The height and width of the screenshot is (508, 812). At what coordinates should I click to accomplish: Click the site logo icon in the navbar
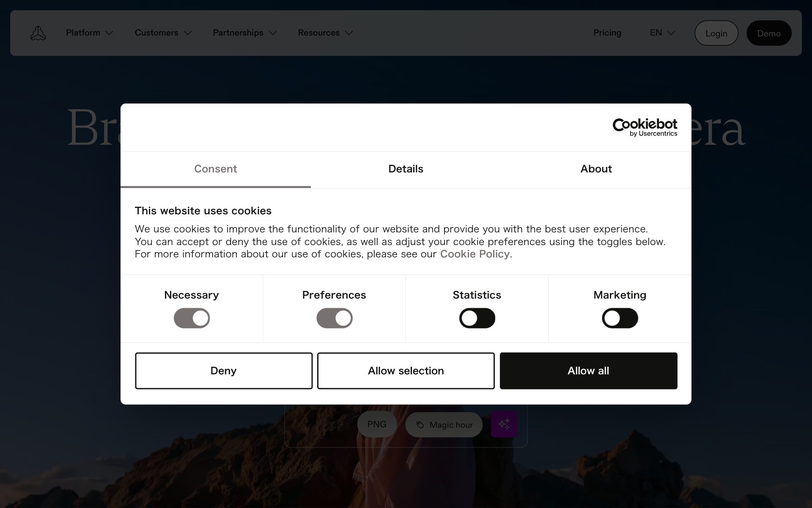pos(38,33)
